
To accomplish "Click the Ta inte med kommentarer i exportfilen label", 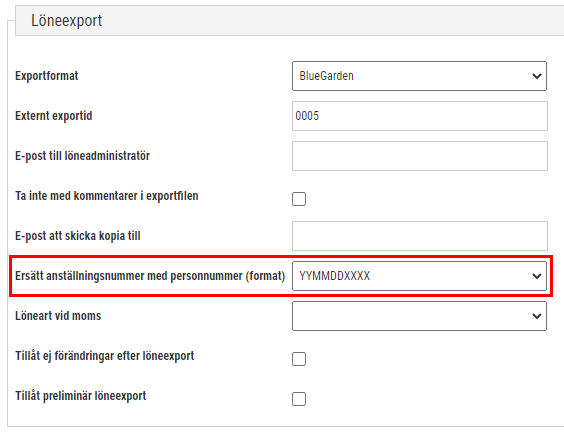I will click(x=106, y=196).
